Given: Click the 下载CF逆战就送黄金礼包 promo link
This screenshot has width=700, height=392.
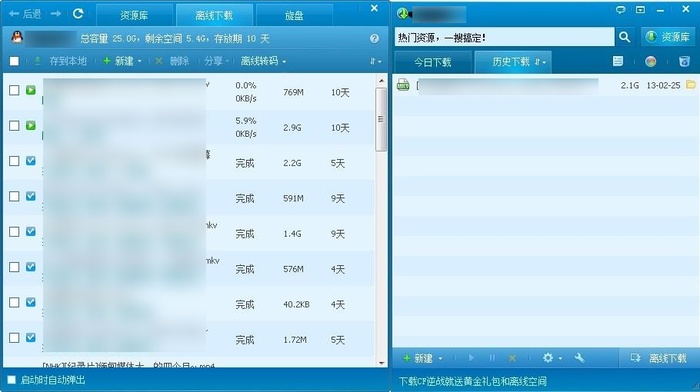Looking at the screenshot, I should coord(472,381).
